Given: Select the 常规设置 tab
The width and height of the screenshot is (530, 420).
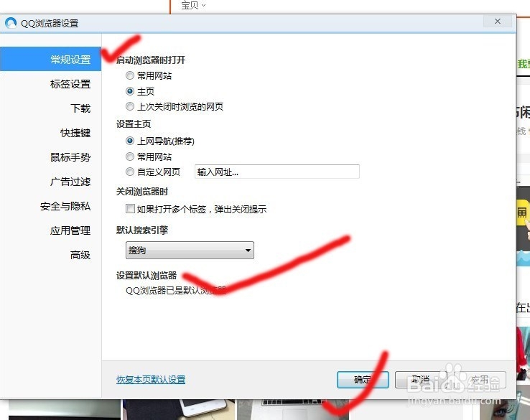Looking at the screenshot, I should point(50,59).
